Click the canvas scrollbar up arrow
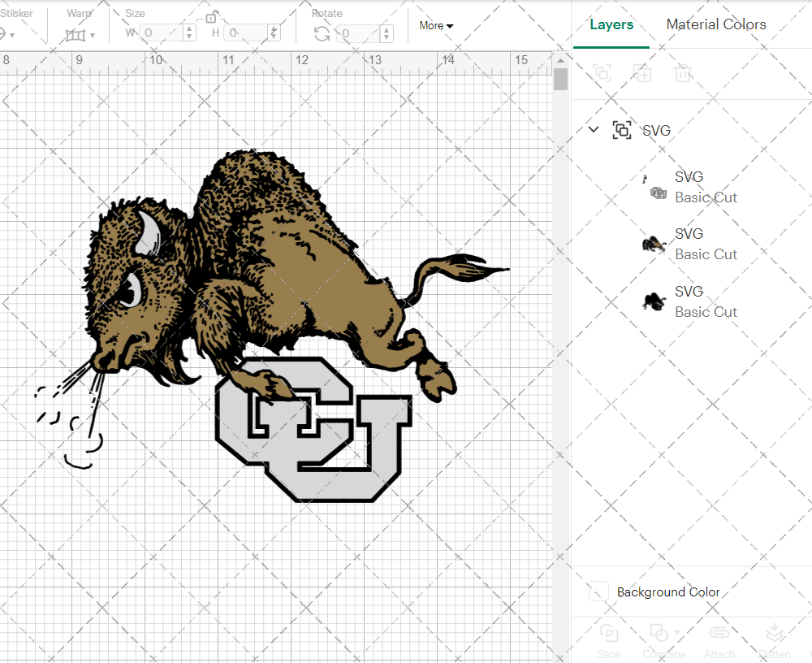The height and width of the screenshot is (663, 812). [560, 61]
